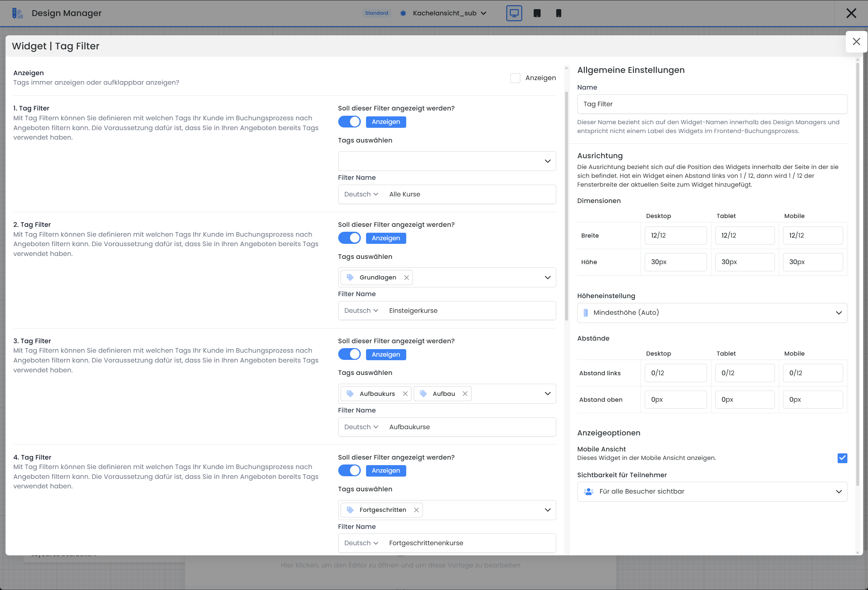The image size is (868, 590).
Task: Open the Höheneinstellung Mindesthöhe dropdown
Action: 711,313
